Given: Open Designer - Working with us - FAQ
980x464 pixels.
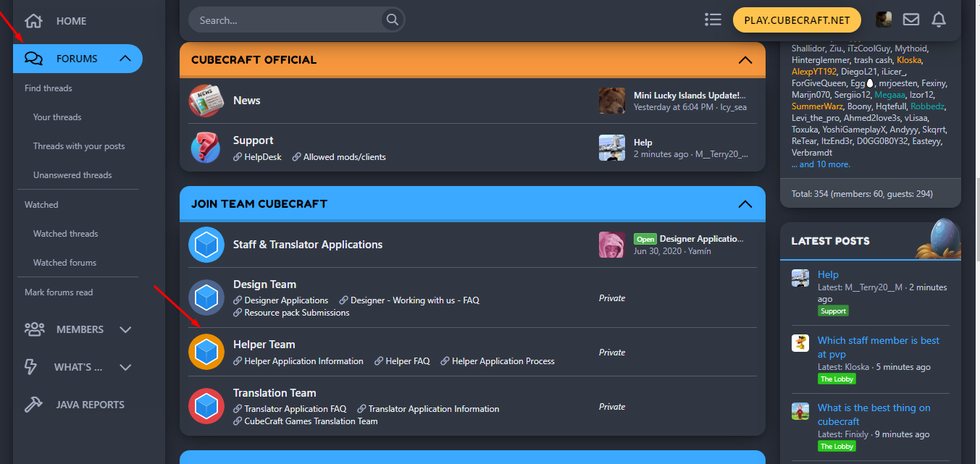Looking at the screenshot, I should click(x=415, y=300).
